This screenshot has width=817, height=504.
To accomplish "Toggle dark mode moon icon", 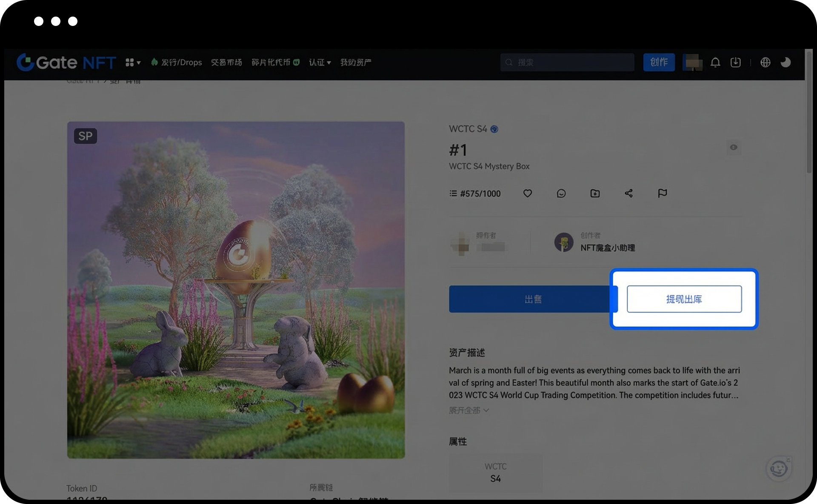I will click(x=786, y=63).
